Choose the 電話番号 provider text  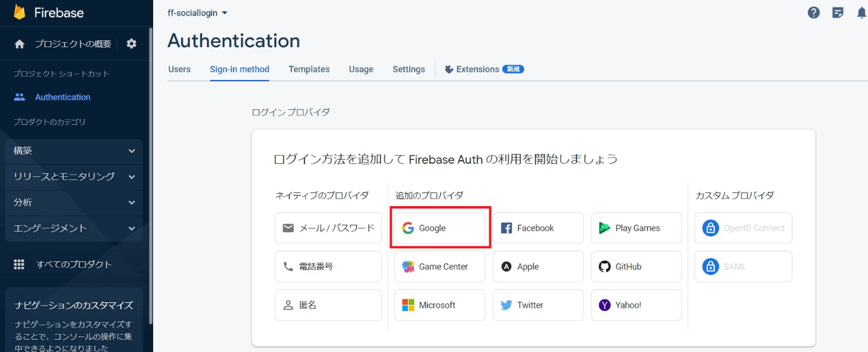[316, 266]
